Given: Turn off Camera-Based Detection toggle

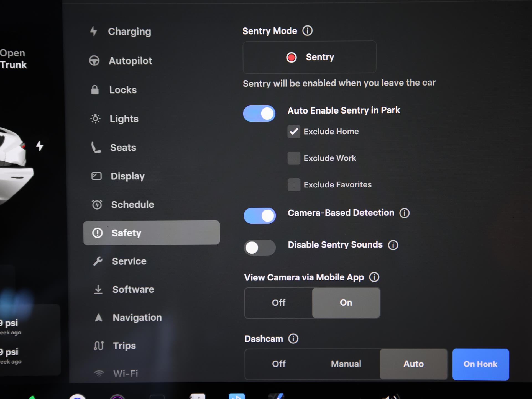Looking at the screenshot, I should point(260,216).
